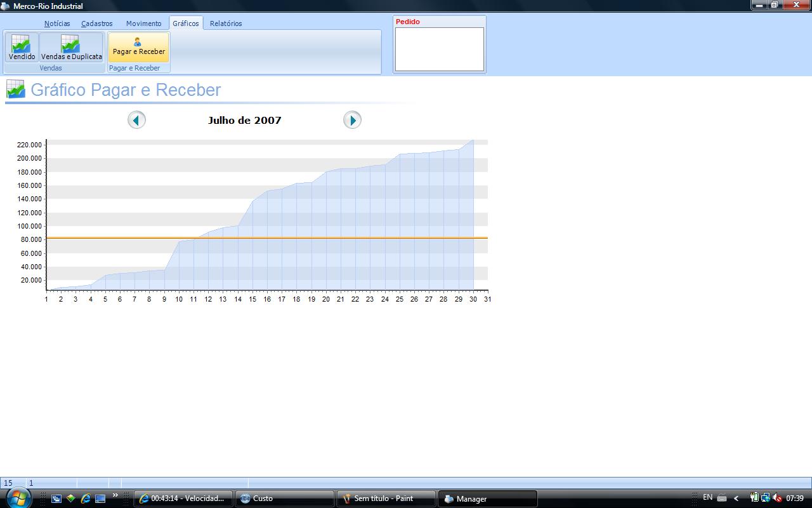Click the muted volume tray icon

tap(777, 498)
